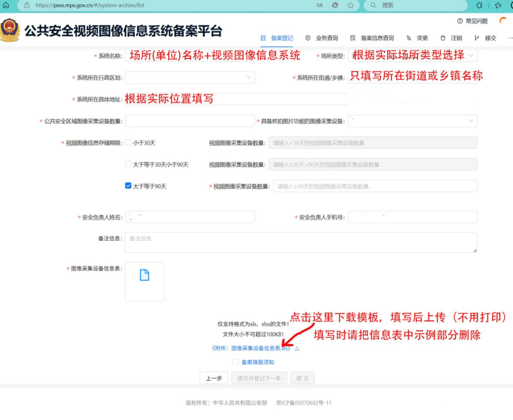The width and height of the screenshot is (513, 420).
Task: Open the 场所类型 dropdown
Action: [413, 56]
